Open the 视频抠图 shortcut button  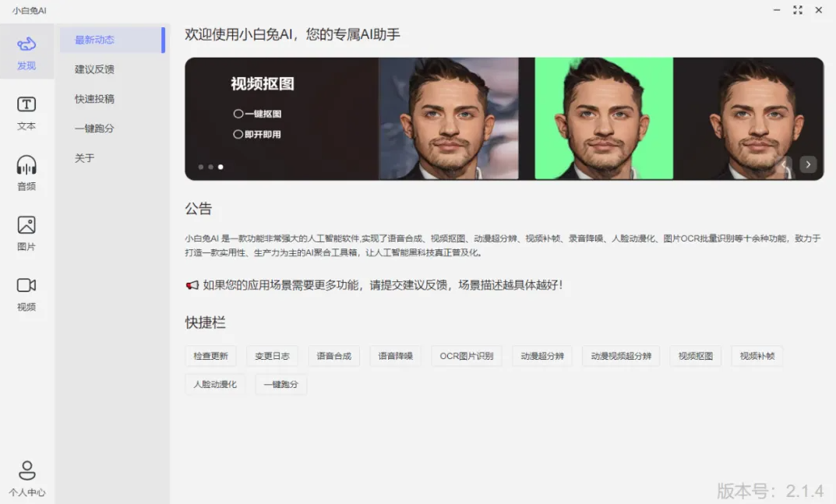click(695, 356)
